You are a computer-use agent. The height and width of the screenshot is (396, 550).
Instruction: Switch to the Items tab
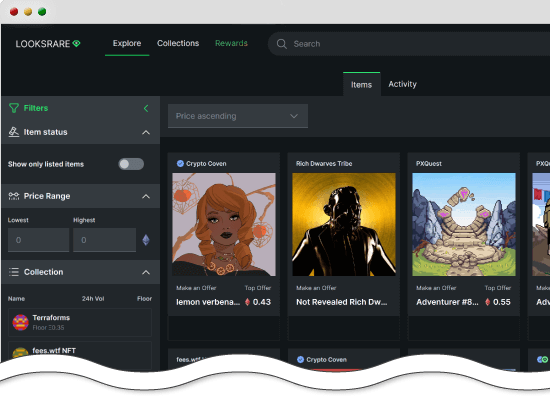point(361,85)
